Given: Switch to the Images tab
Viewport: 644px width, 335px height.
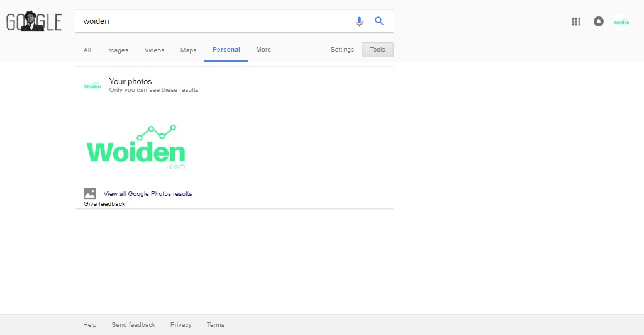Looking at the screenshot, I should tap(118, 50).
